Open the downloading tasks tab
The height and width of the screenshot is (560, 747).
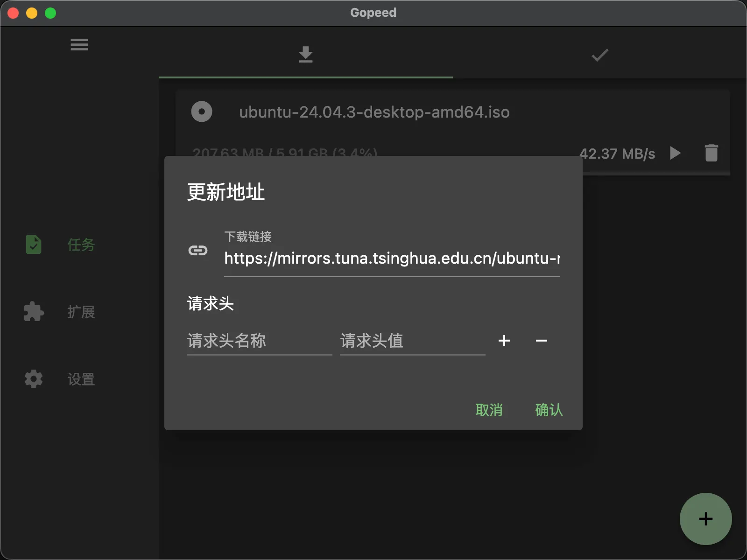click(306, 55)
